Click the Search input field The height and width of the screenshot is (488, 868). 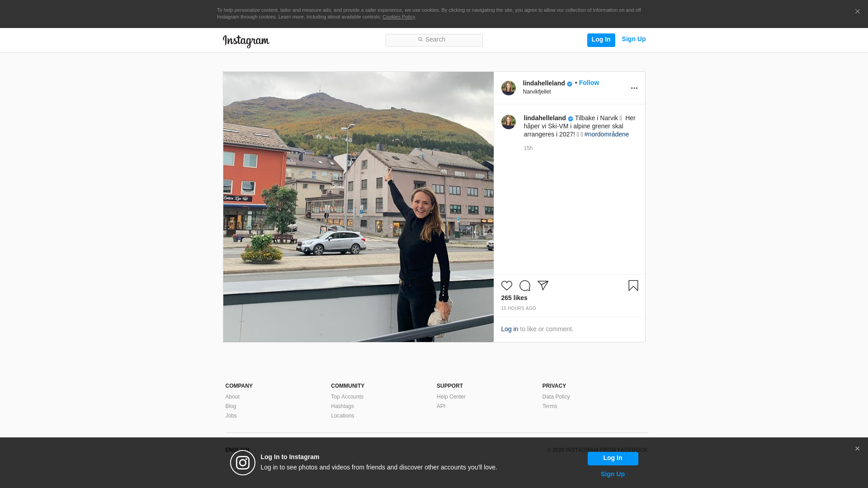point(434,40)
